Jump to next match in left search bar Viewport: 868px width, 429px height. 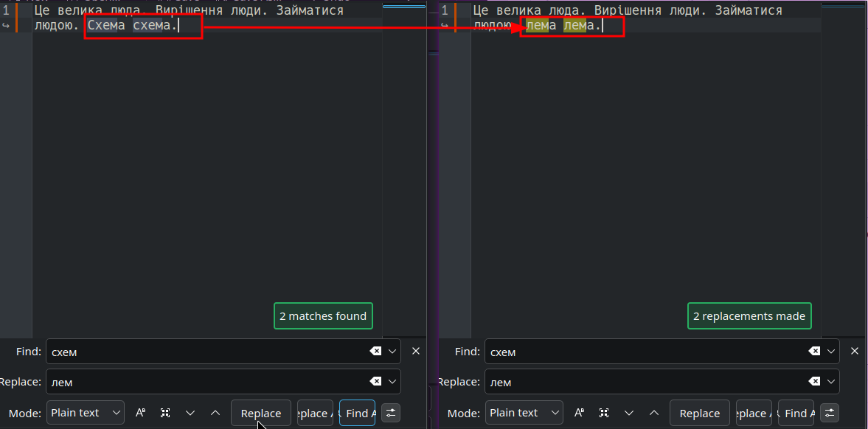click(190, 413)
